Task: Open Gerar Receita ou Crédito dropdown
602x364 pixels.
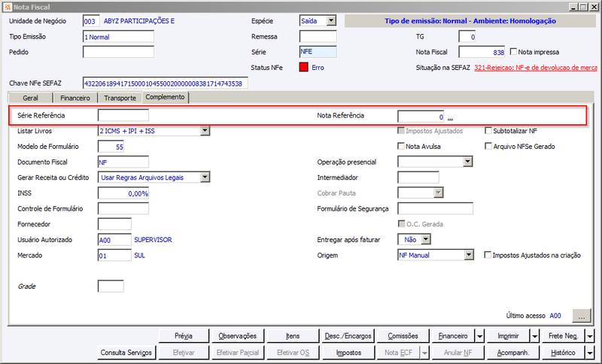Action: (x=205, y=177)
